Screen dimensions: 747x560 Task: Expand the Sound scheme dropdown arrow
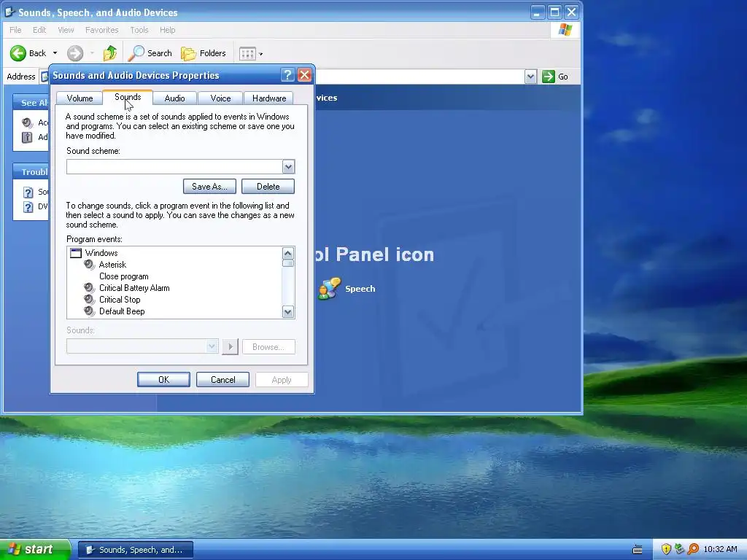(x=288, y=167)
